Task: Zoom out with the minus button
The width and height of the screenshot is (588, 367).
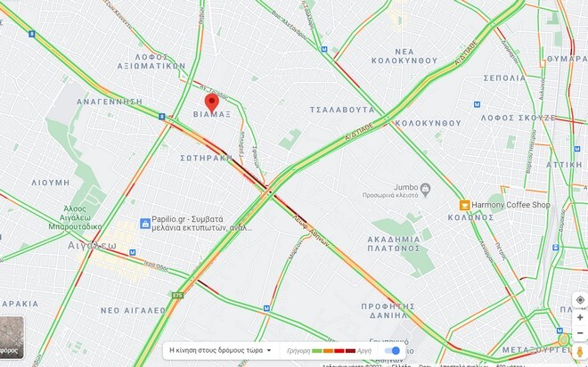Action: tap(580, 333)
